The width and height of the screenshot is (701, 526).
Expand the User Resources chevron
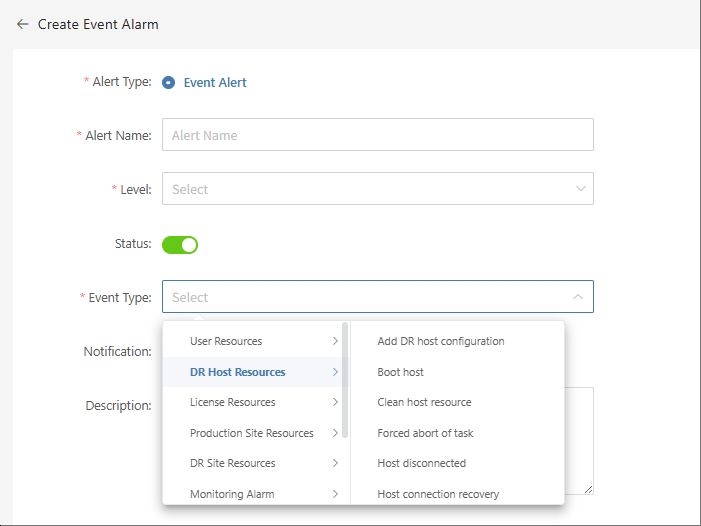(335, 341)
